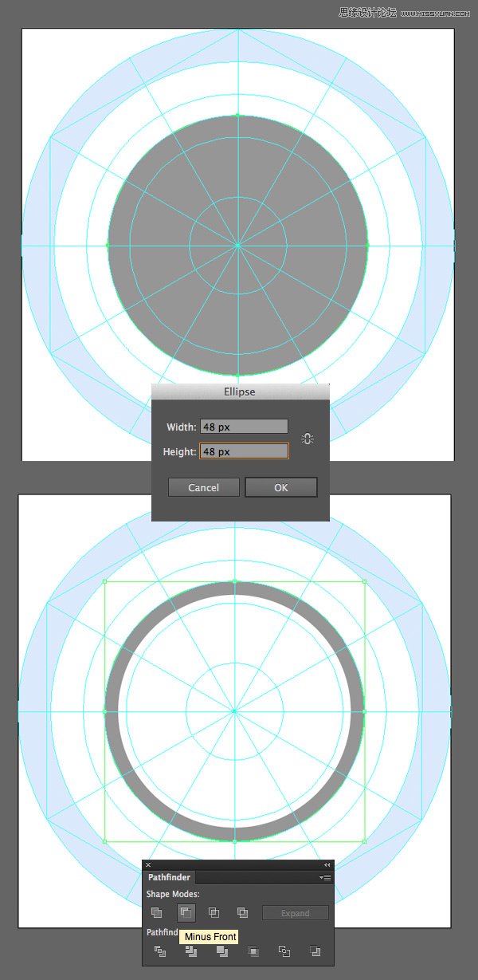Click the Intersect shape mode icon

tap(214, 912)
